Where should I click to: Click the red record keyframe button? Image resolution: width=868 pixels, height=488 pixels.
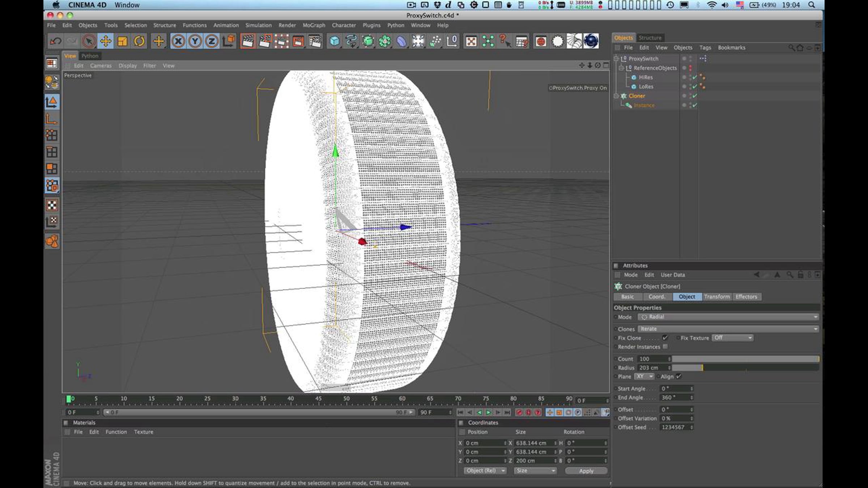pos(519,412)
